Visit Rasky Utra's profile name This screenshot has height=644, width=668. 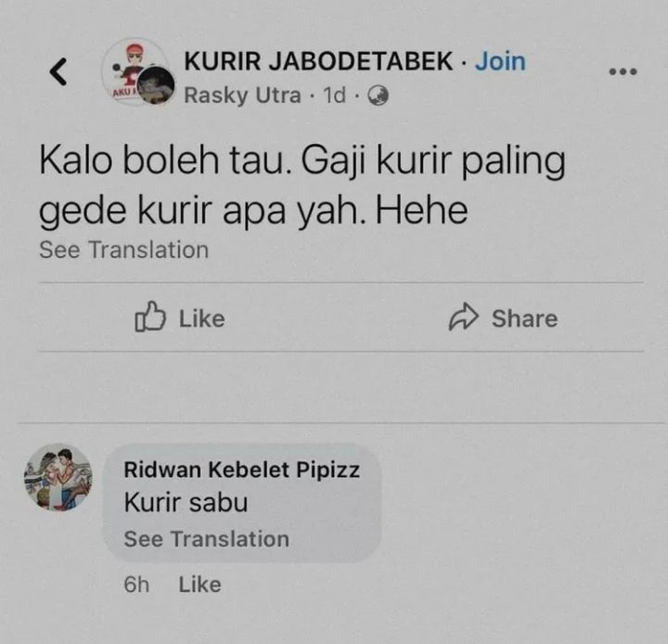[242, 95]
